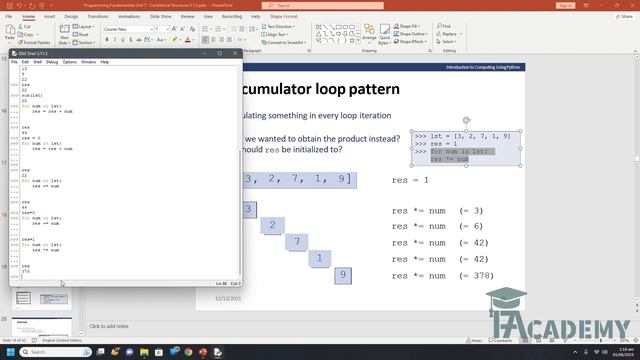Click the Sign in button
Viewport: 640px width, 360px height.
[565, 5]
